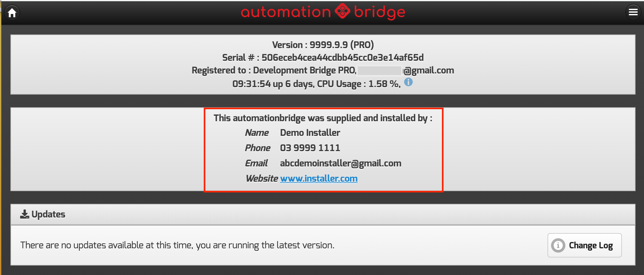Open the Change Log
The image size is (644, 275).
coord(584,245)
